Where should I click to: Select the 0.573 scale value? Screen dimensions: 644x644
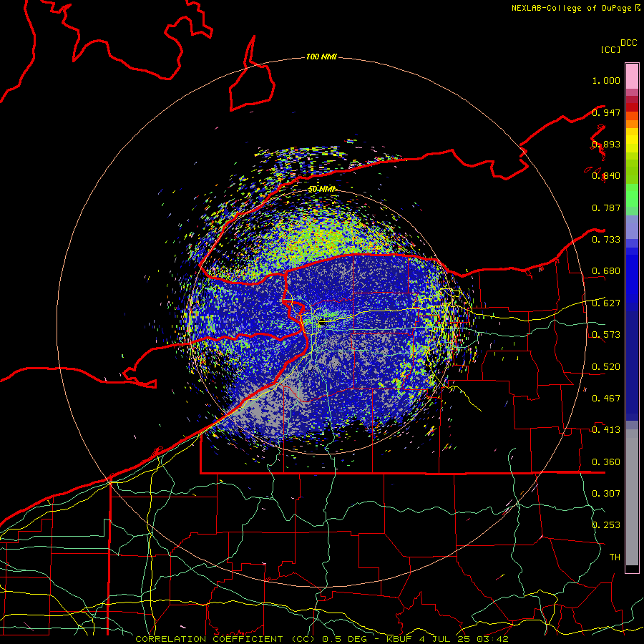pos(606,335)
